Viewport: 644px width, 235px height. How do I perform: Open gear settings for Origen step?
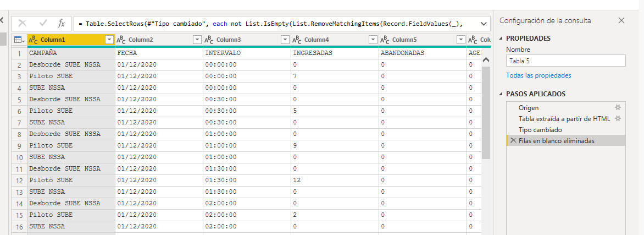617,107
